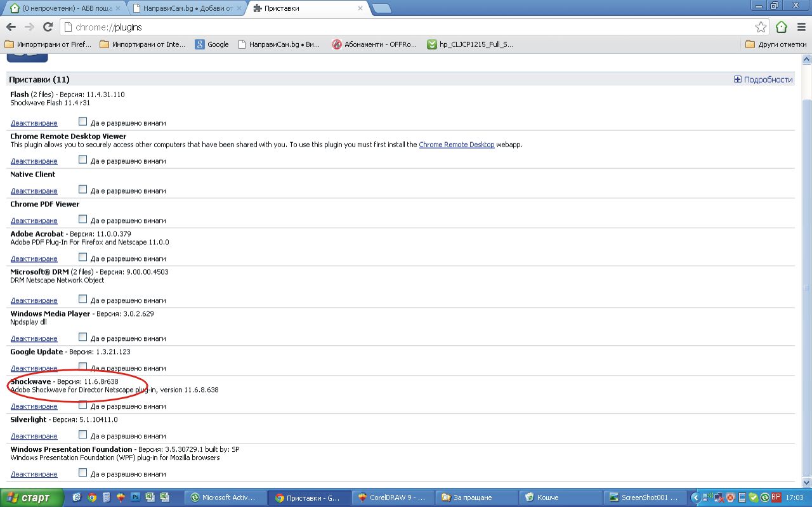
Task: Open Импортирани от Firefox bookmarks folder
Action: (x=48, y=44)
